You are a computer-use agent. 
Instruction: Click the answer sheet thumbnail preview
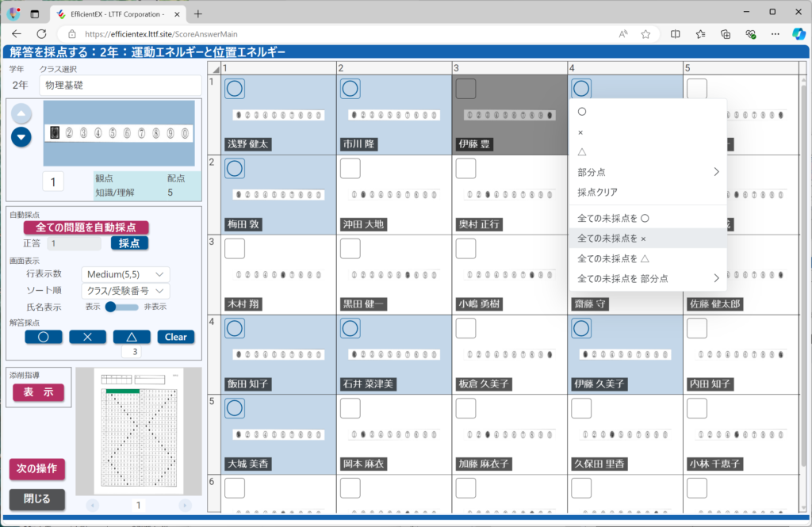138,431
